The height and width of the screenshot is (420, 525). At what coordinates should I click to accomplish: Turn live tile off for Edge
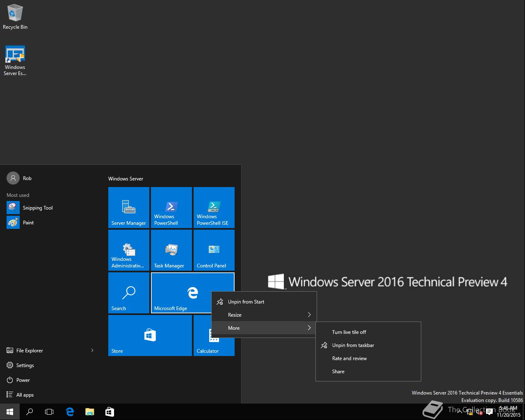(x=349, y=332)
